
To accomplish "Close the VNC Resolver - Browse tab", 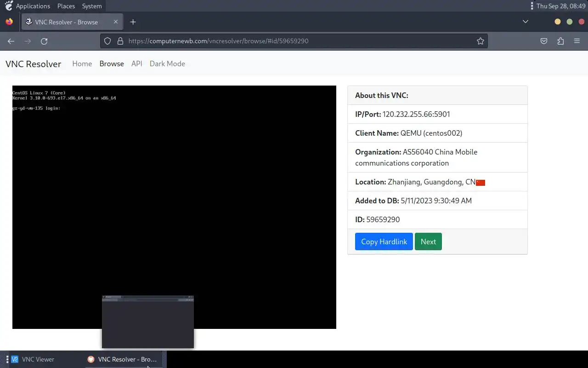I will [x=116, y=22].
